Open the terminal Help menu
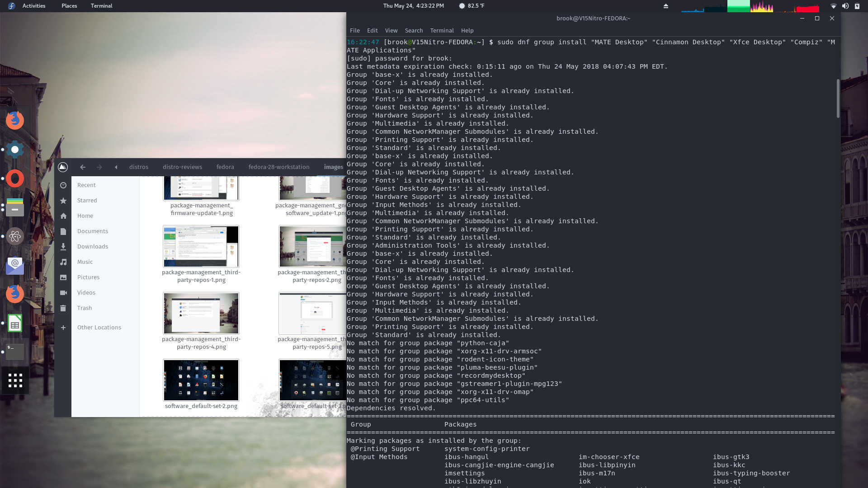 pyautogui.click(x=467, y=30)
